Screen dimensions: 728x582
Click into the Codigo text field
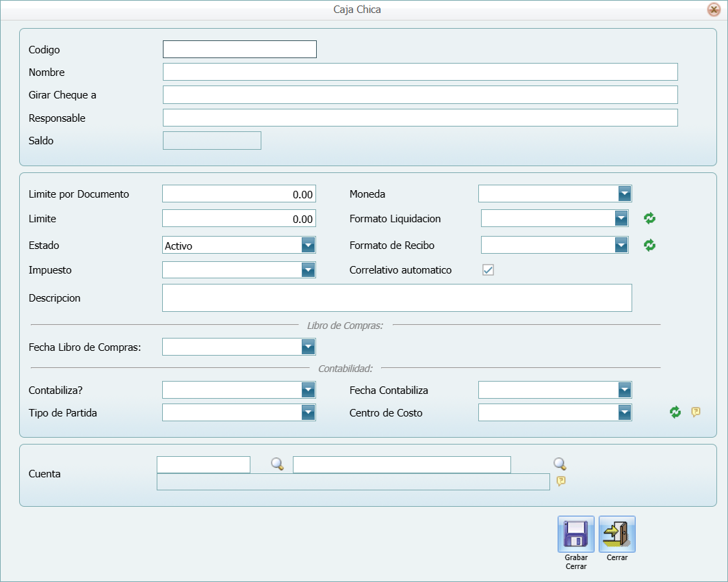pyautogui.click(x=239, y=49)
